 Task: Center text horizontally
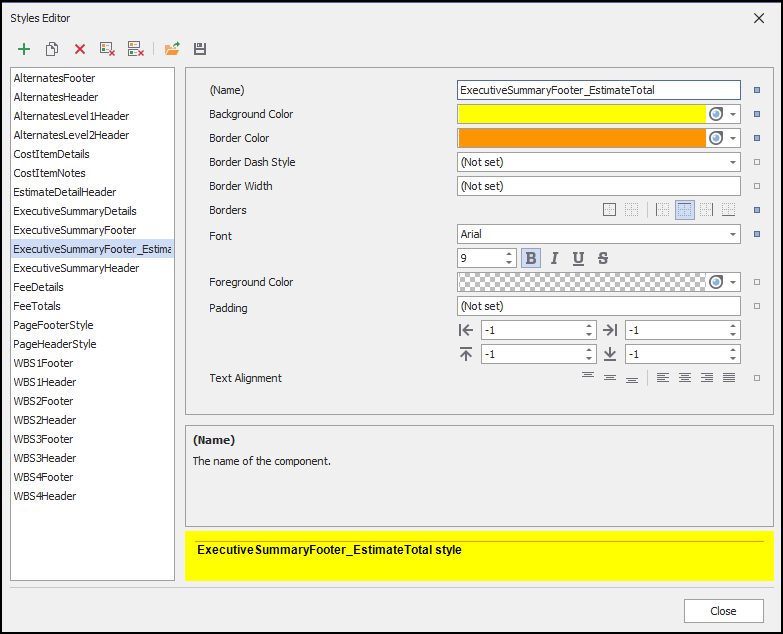[x=685, y=377]
